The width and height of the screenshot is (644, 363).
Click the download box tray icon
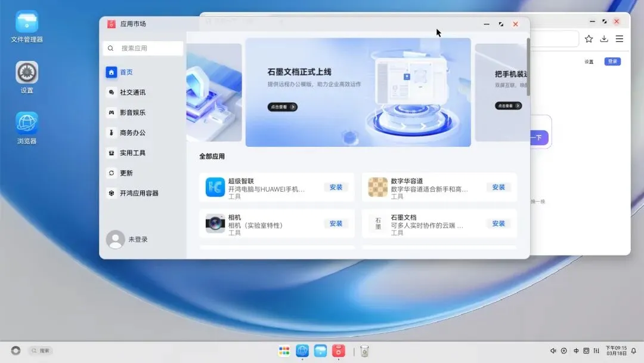(586, 350)
